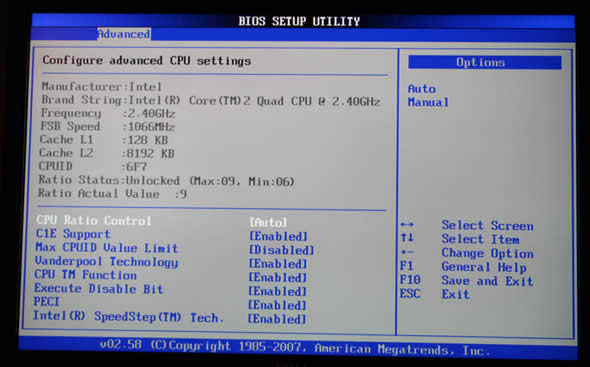This screenshot has width=590, height=367.
Task: Toggle Vanderpool Technology [Enabled] value
Action: click(278, 264)
